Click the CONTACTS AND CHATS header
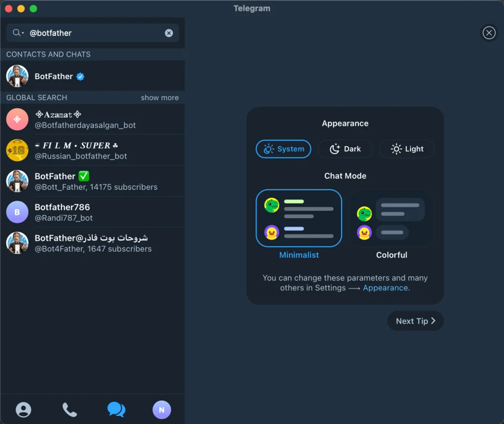 (48, 54)
